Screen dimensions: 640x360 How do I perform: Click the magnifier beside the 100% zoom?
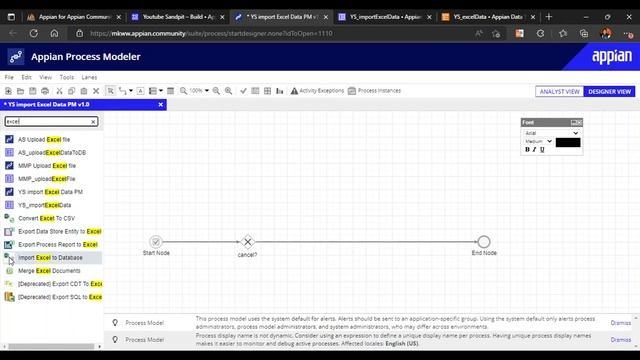(184, 91)
